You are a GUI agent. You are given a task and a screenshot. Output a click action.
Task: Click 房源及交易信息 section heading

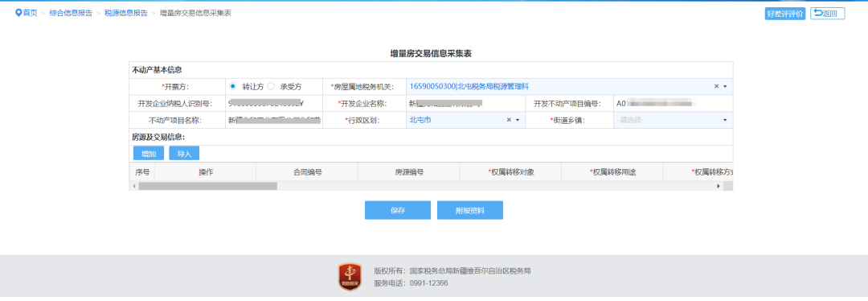coord(158,137)
